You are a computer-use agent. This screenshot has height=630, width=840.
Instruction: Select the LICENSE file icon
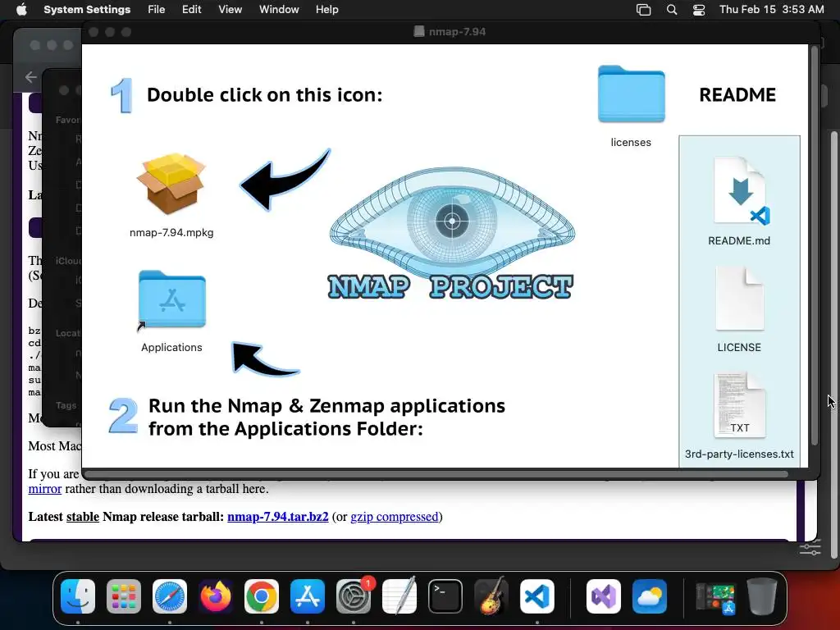click(x=739, y=299)
